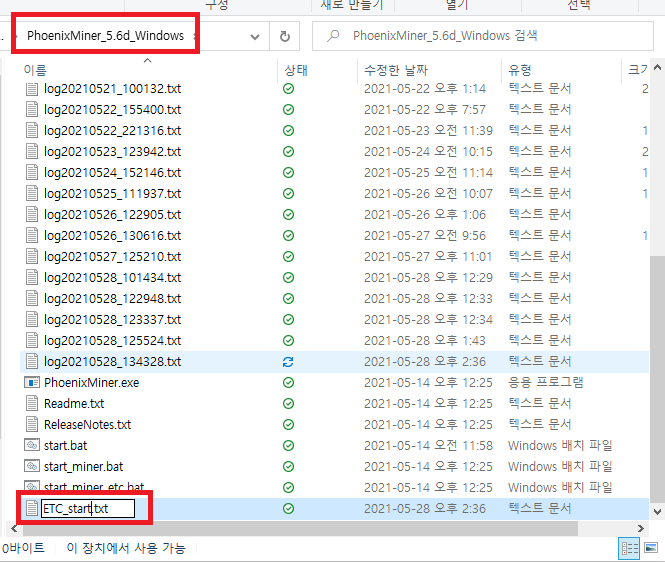Viewport: 665px width, 562px height.
Task: Select file log20210525_111937.txt
Action: point(112,193)
